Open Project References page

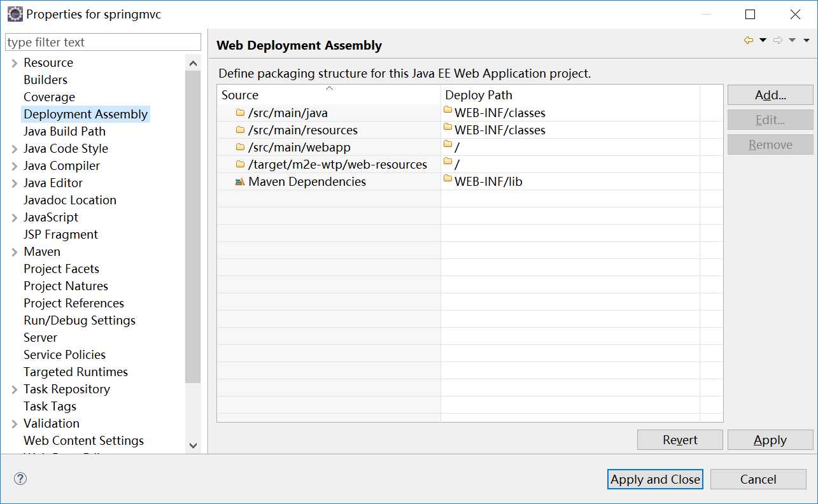coord(74,303)
